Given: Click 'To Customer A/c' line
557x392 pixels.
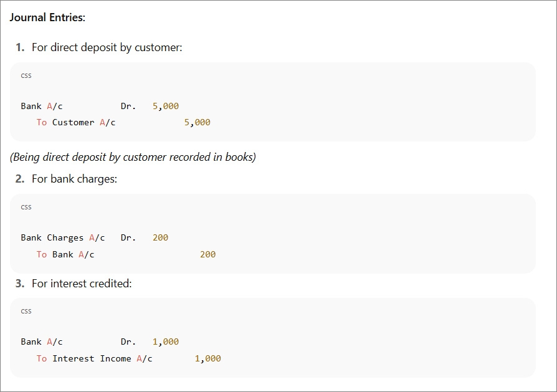Looking at the screenshot, I should pos(76,123).
